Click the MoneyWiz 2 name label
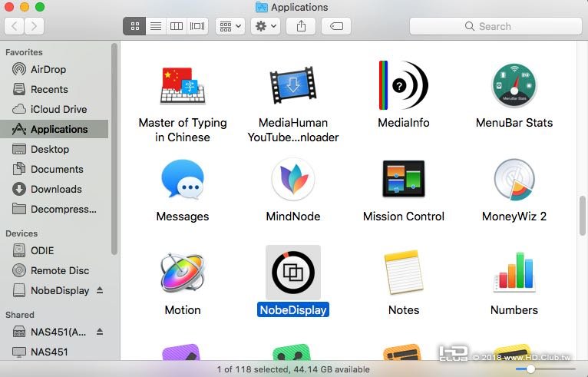This screenshot has height=377, width=588. 514,217
